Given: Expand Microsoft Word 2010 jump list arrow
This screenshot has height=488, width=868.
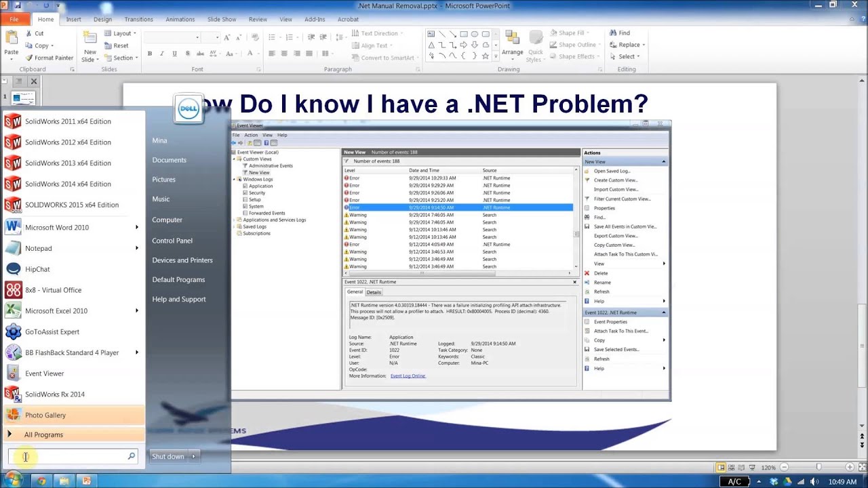Looking at the screenshot, I should (137, 228).
